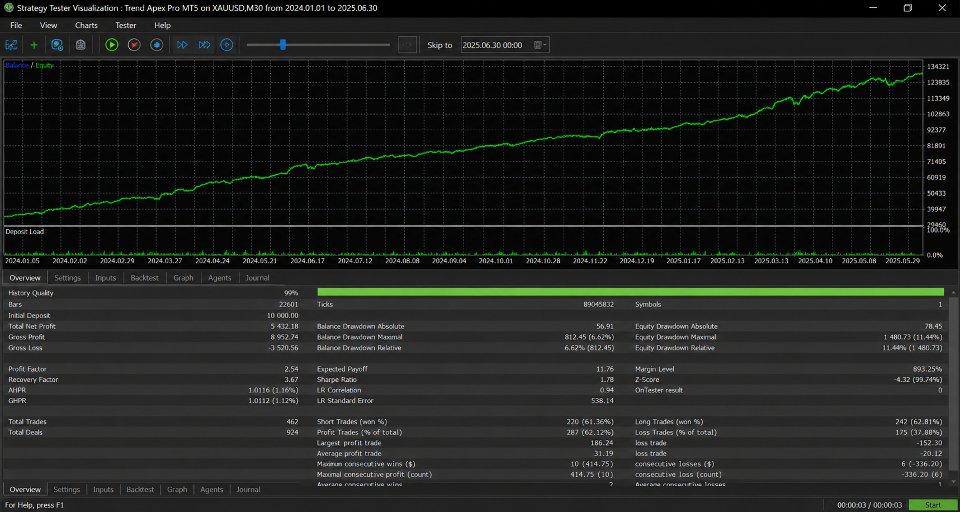This screenshot has width=960, height=512.
Task: Open the Tester menu
Action: (x=126, y=25)
